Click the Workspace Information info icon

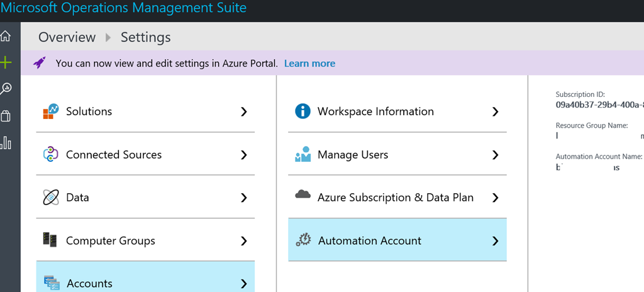point(303,111)
